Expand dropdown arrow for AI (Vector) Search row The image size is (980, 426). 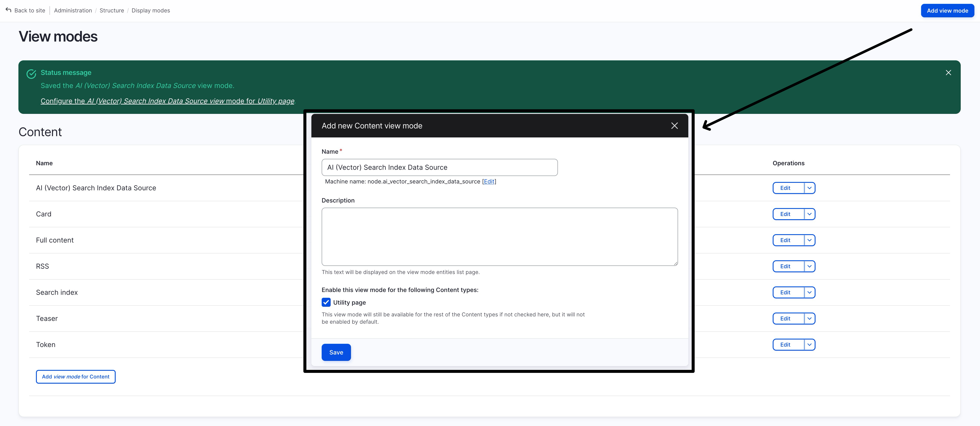810,188
